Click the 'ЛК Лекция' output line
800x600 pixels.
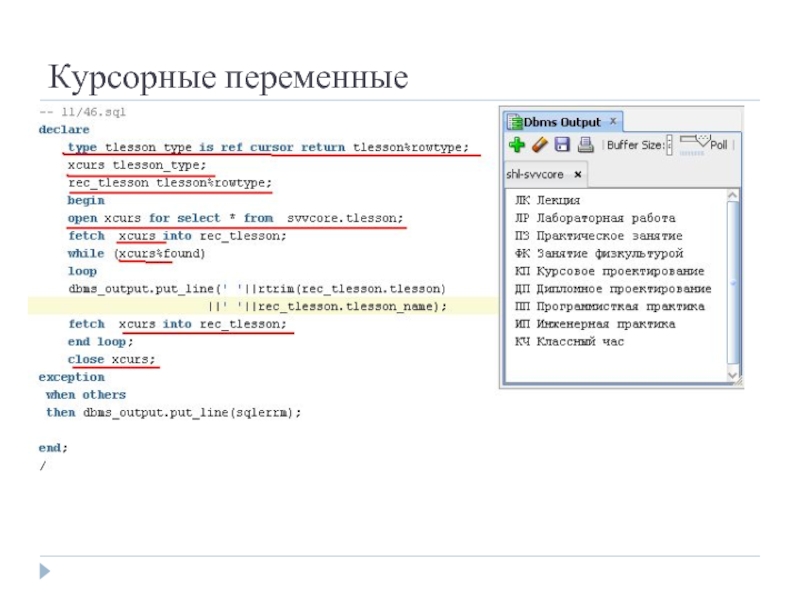[547, 200]
